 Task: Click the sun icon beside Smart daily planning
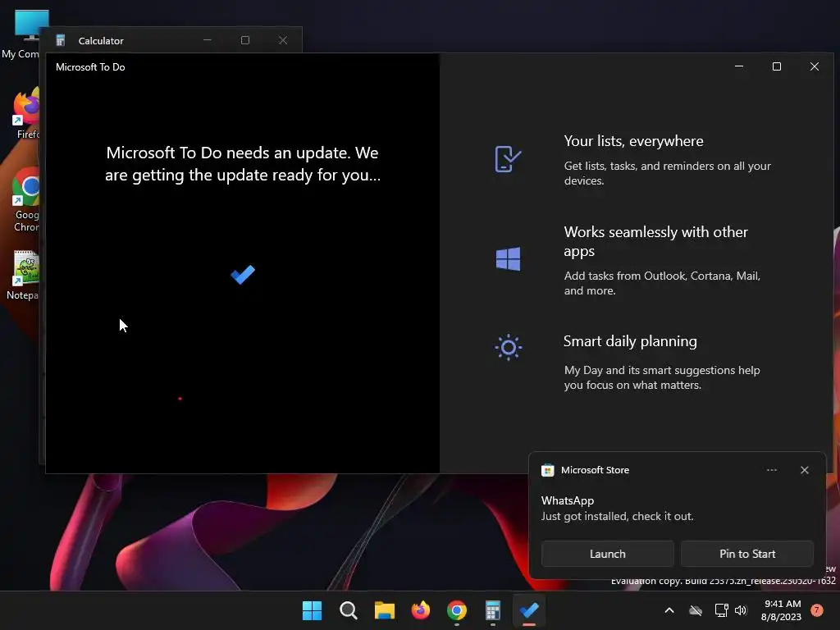(508, 348)
